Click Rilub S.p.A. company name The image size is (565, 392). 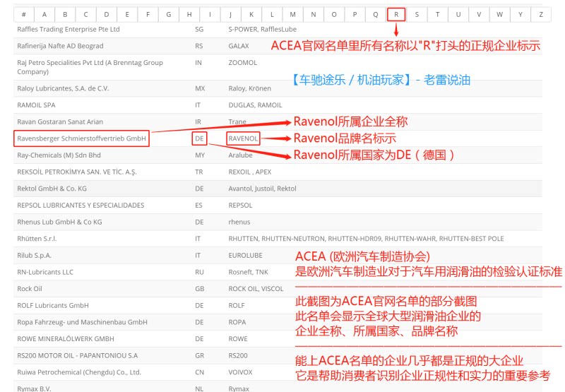point(34,256)
